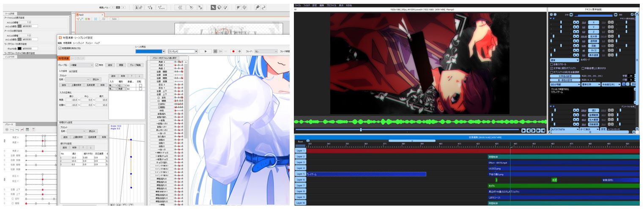Image resolution: width=644 pixels, height=209 pixels.
Task: Click the black grid color swatch for warp deformer
Action: 19,49
